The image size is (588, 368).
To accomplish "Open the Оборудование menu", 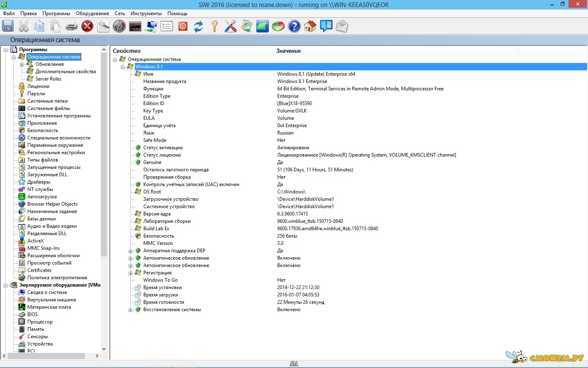I will [93, 13].
